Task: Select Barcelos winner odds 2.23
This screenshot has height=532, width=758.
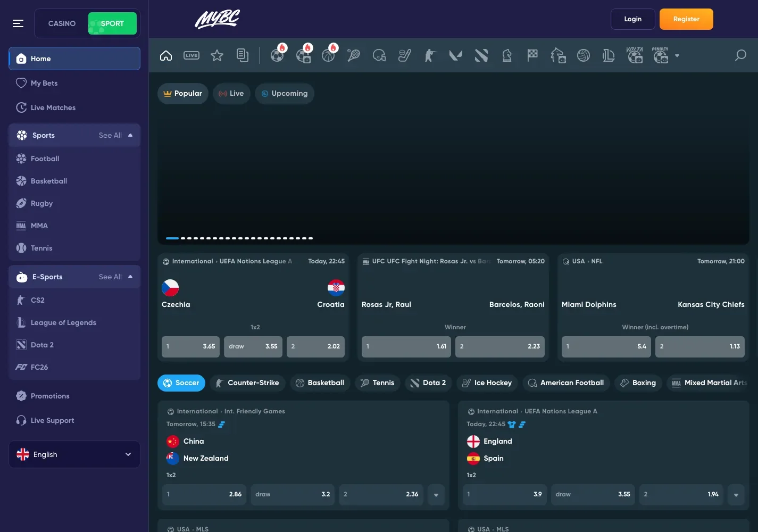Action: tap(500, 346)
